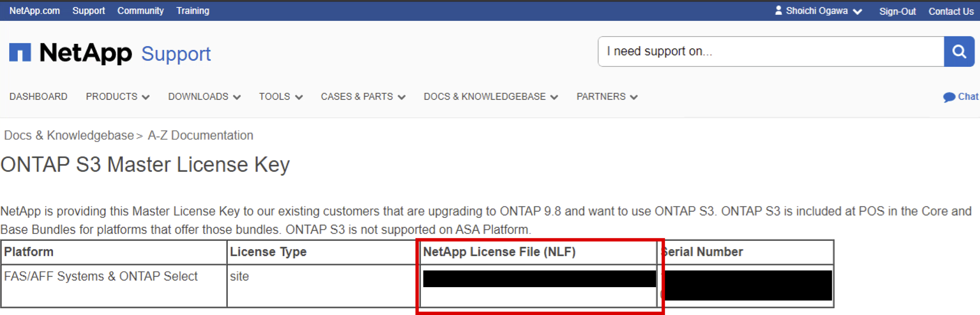Open the CASES & PARTS dropdown

tap(363, 97)
